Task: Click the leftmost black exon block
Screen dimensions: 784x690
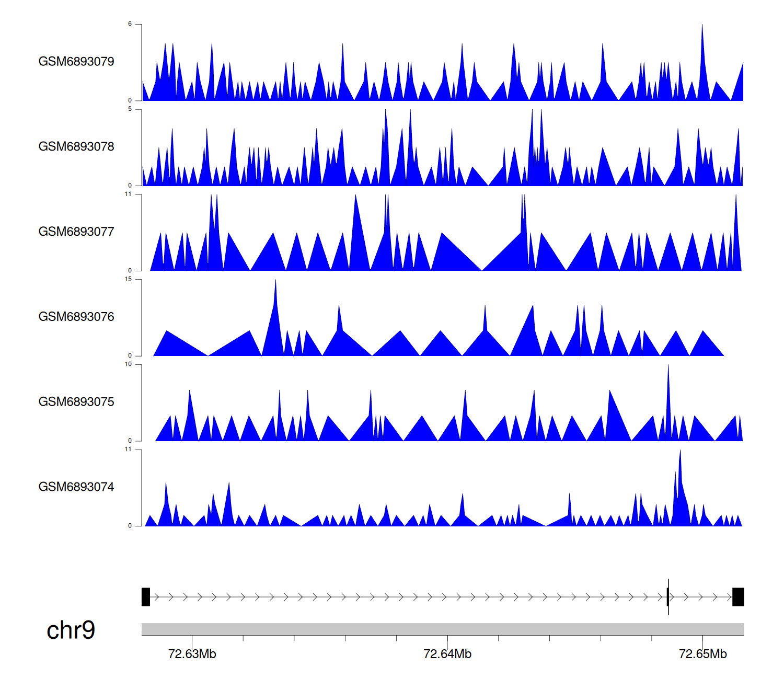Action: click(x=146, y=597)
